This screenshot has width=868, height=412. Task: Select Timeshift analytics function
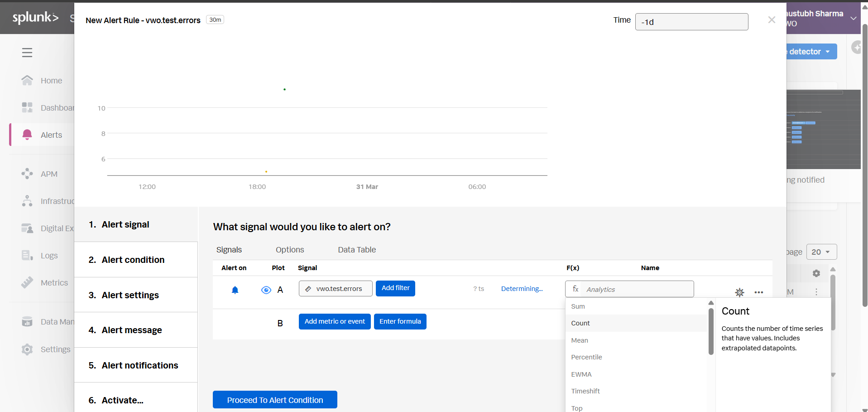[x=636, y=391]
